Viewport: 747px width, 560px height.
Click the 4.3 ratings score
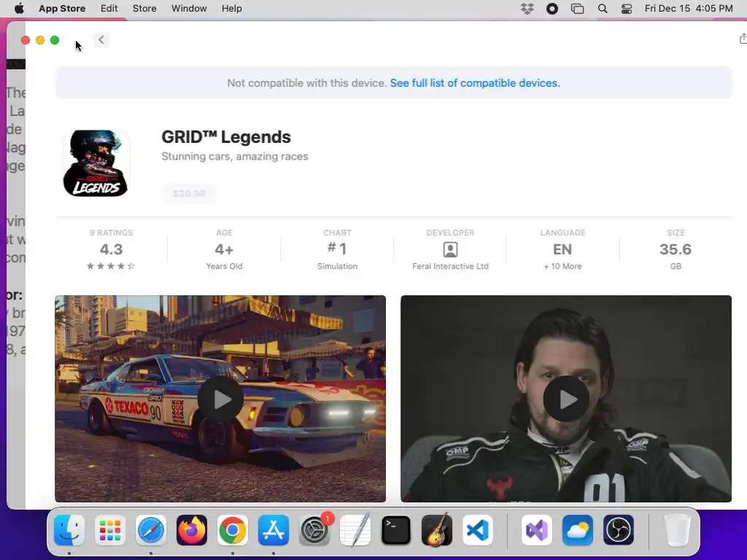click(111, 249)
